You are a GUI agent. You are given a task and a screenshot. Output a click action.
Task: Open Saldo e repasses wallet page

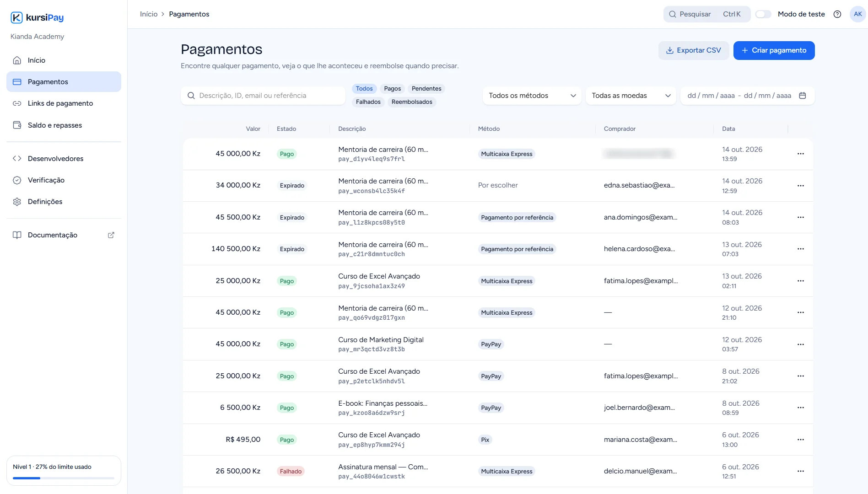(64, 125)
